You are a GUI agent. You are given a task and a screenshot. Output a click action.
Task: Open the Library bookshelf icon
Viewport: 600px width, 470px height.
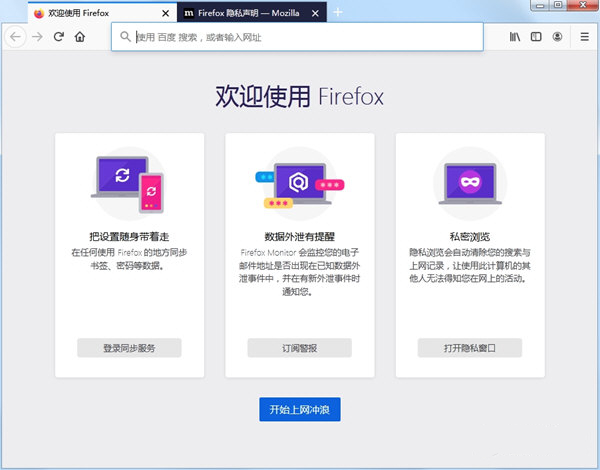point(515,37)
